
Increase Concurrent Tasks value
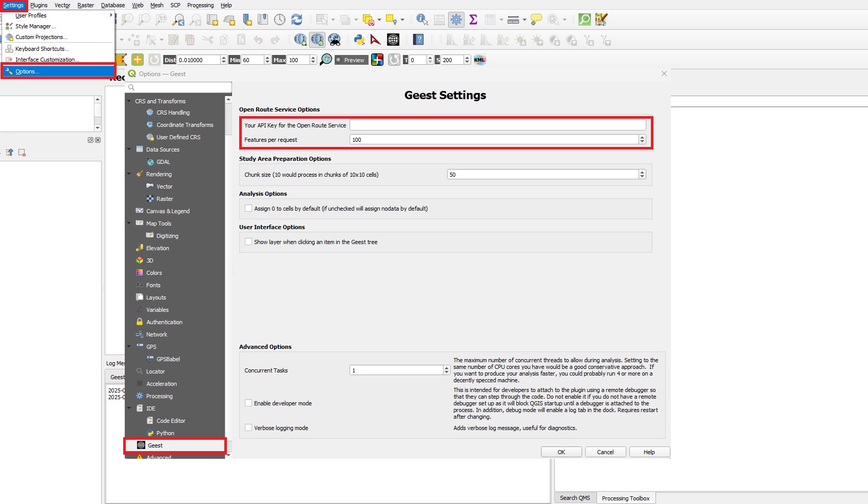(x=447, y=368)
